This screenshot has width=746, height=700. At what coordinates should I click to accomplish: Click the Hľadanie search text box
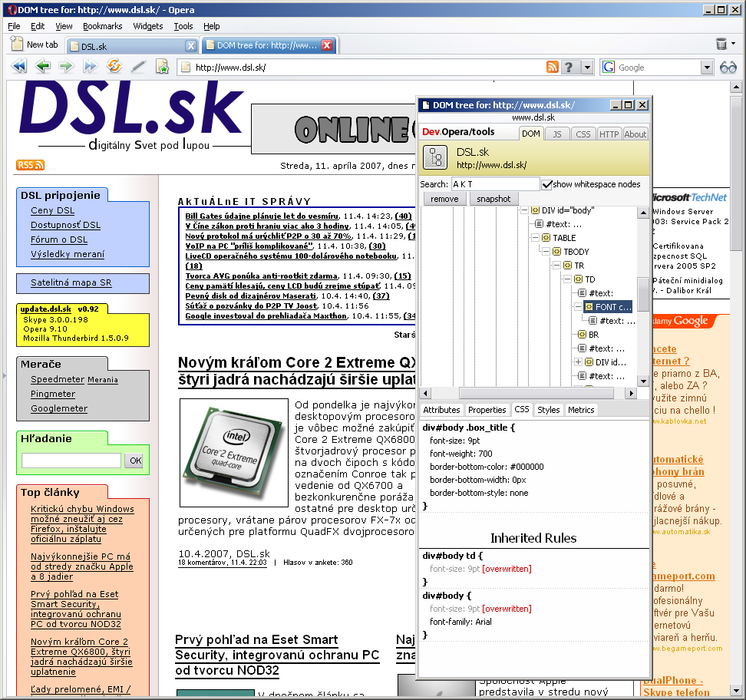coord(71,461)
